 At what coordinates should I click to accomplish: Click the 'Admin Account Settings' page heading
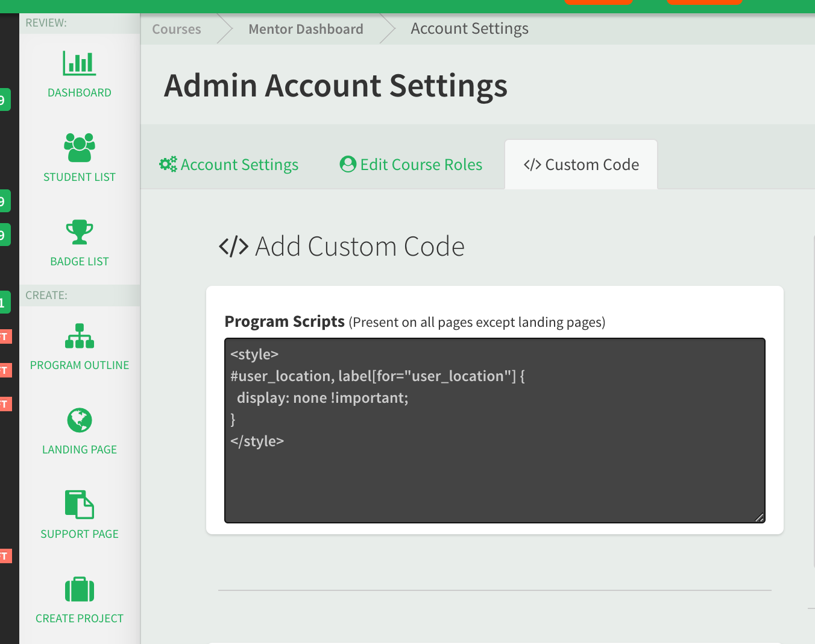pos(336,86)
